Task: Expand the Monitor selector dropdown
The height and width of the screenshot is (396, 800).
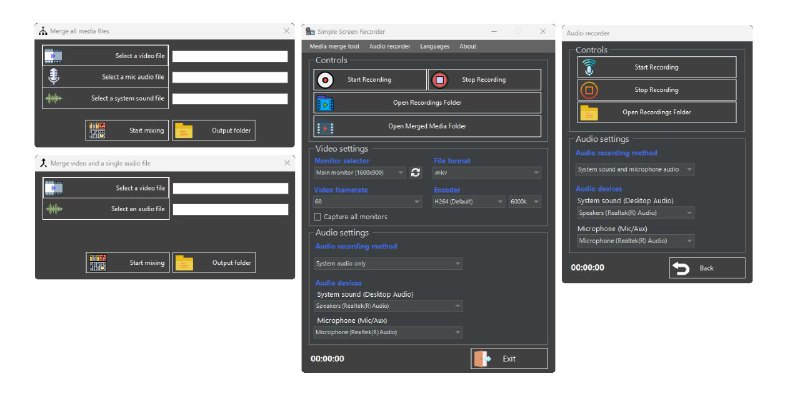Action: 360,172
